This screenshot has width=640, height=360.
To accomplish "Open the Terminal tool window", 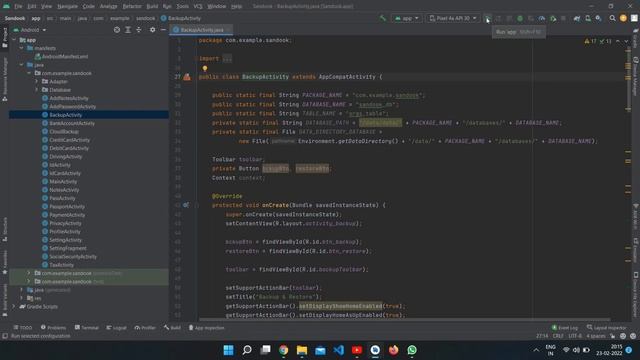I will pos(87,328).
